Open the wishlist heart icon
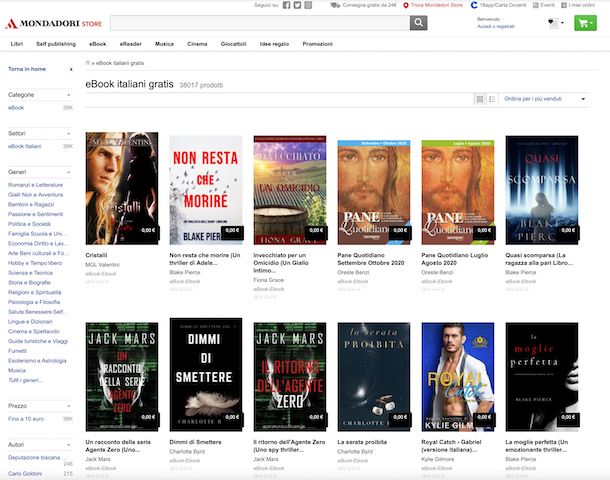Screen dimensions: 610x480 pos(552,23)
